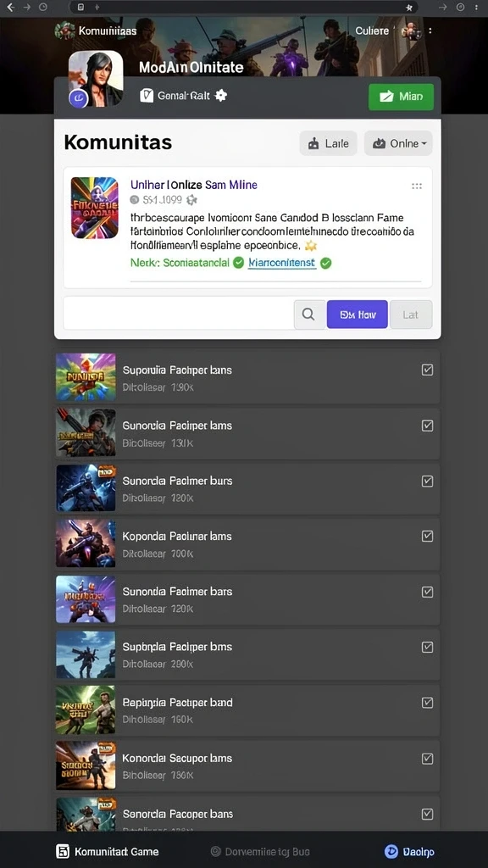Click the green check after Kiarconlitenst
Screen dimensions: 488x868
[326, 263]
